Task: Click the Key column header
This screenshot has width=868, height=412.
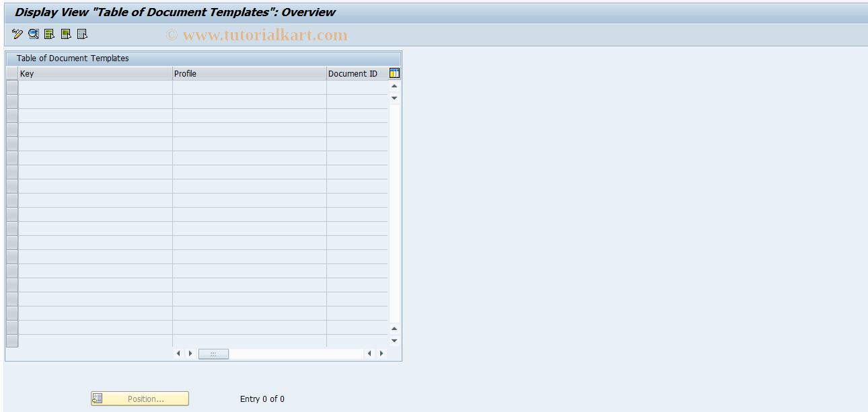Action: 96,74
